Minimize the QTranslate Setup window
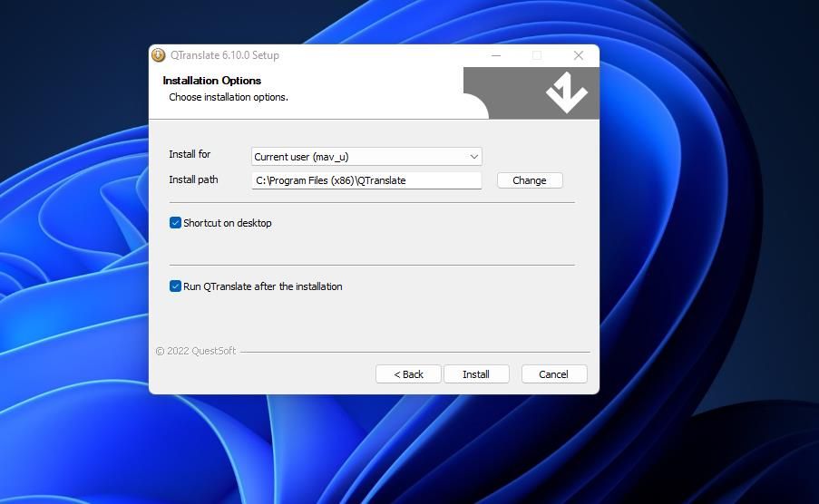Image resolution: width=819 pixels, height=504 pixels. coord(496,55)
